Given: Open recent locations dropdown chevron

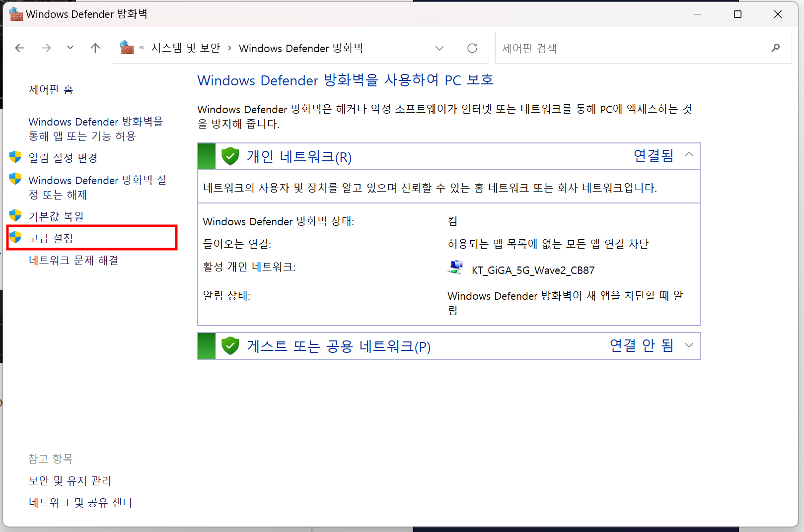Looking at the screenshot, I should click(x=70, y=48).
